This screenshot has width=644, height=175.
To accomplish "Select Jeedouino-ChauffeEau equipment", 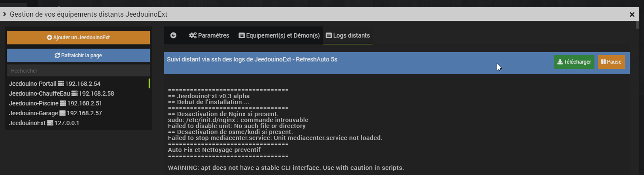I will [61, 93].
